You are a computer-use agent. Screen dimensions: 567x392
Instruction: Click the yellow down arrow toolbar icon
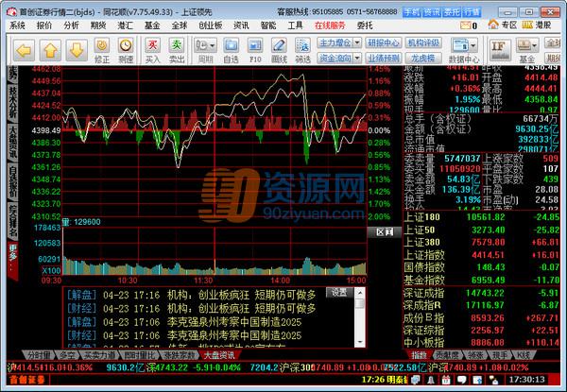77,51
